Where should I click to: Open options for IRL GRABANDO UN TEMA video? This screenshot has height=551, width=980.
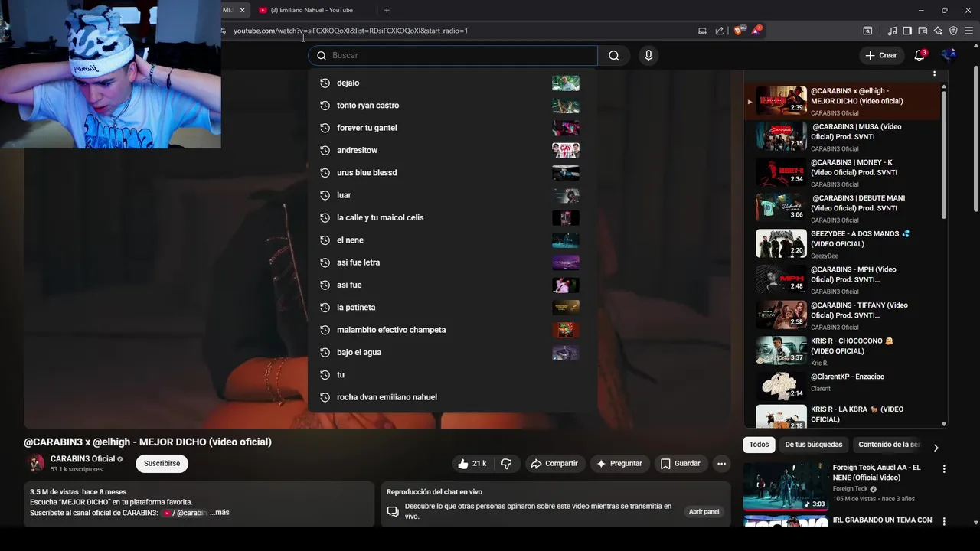pos(944,521)
